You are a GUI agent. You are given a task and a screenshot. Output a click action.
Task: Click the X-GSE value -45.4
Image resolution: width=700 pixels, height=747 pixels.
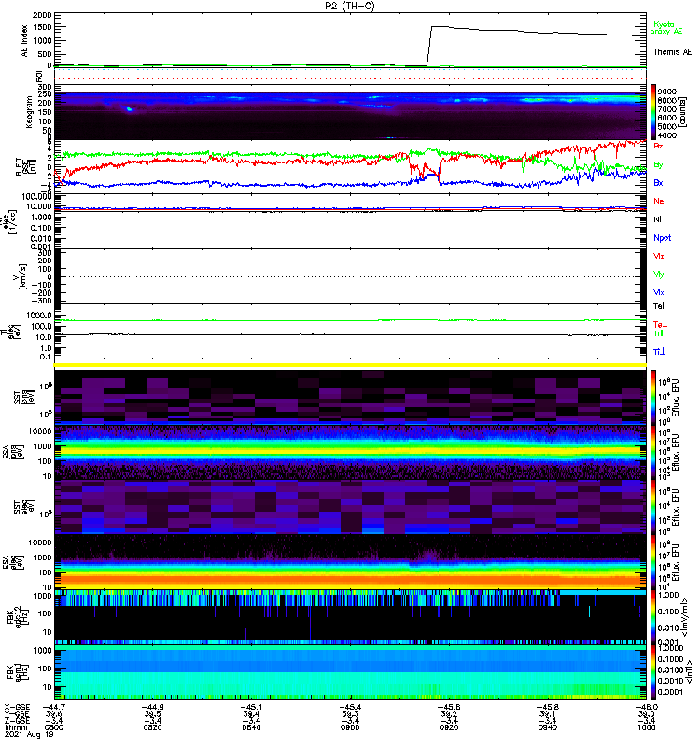pyautogui.click(x=350, y=708)
